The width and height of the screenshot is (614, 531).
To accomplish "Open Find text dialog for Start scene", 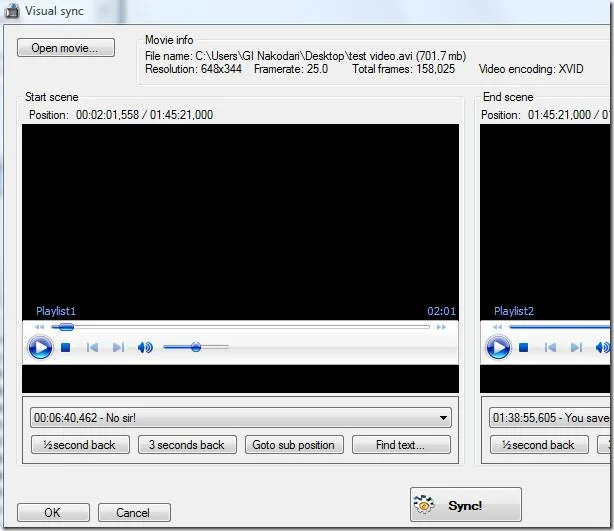I will click(401, 445).
